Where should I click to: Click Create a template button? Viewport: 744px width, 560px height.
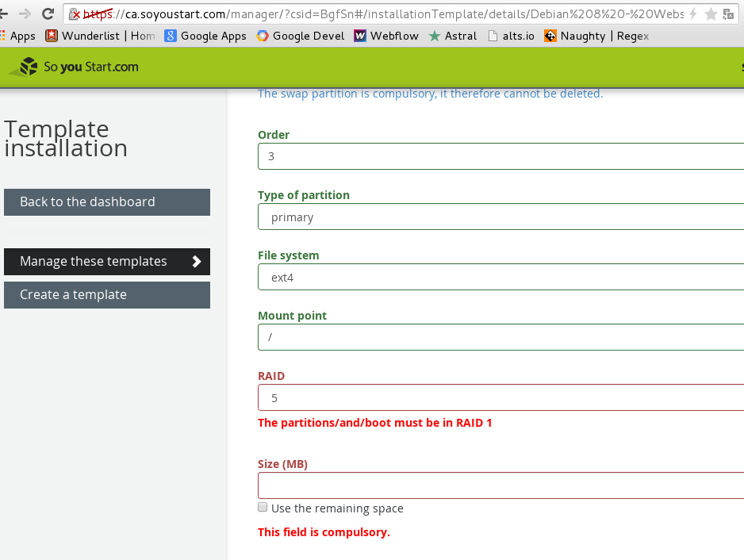107,295
